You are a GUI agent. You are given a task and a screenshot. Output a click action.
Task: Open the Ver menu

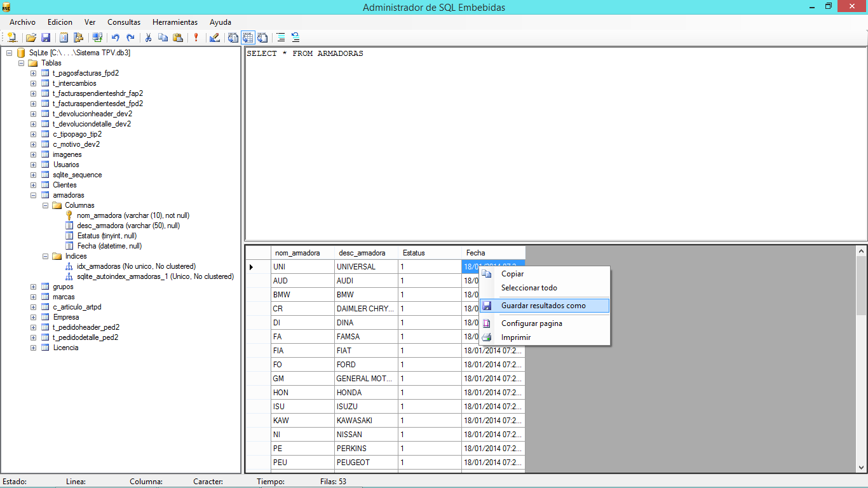[x=90, y=22]
